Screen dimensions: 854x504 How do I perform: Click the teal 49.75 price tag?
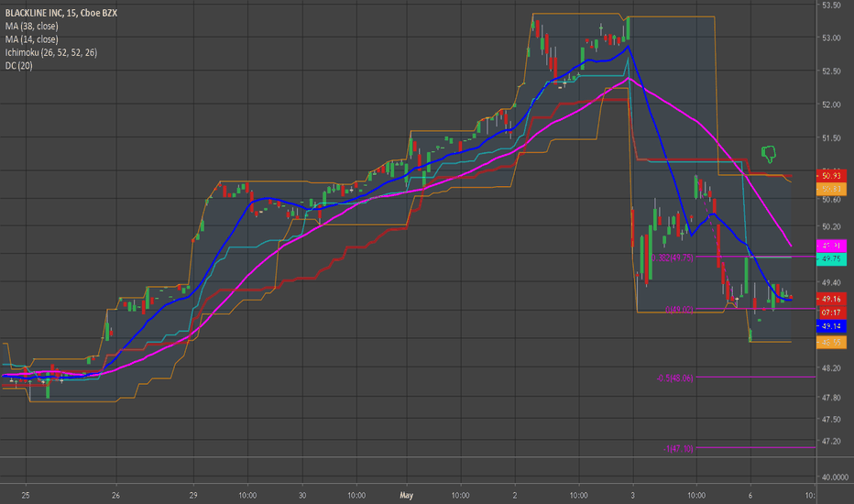(831, 258)
